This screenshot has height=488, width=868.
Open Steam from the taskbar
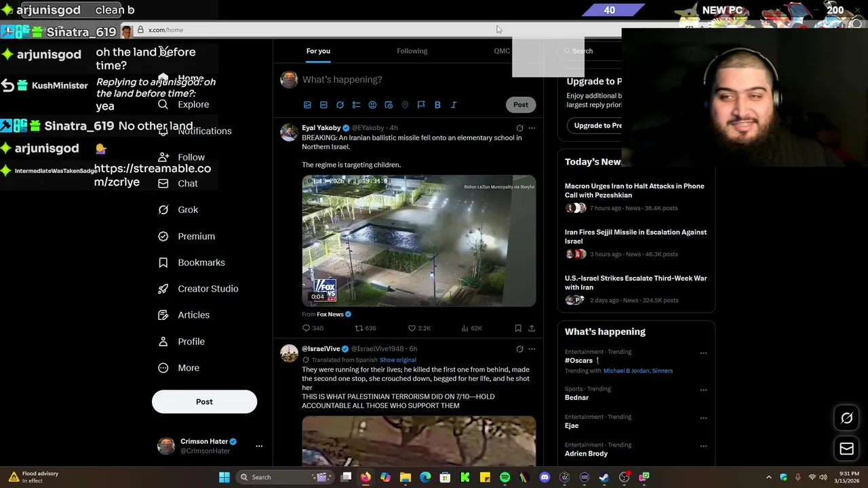point(604,477)
